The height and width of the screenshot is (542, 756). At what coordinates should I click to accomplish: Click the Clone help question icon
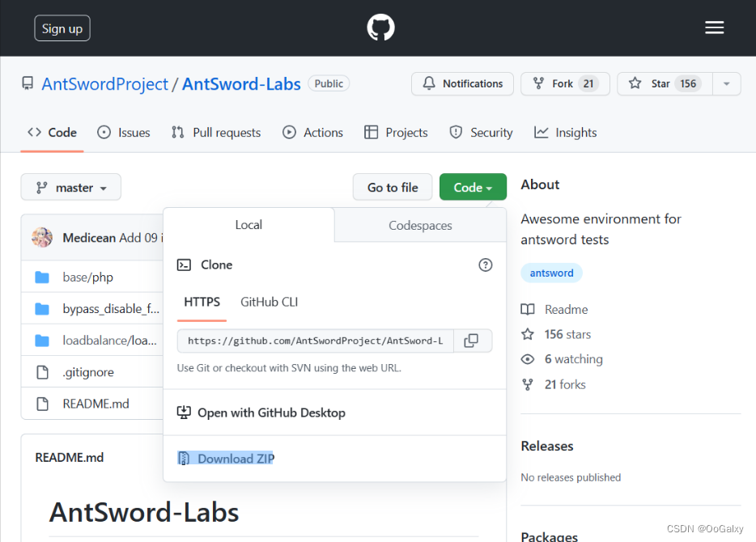[485, 265]
